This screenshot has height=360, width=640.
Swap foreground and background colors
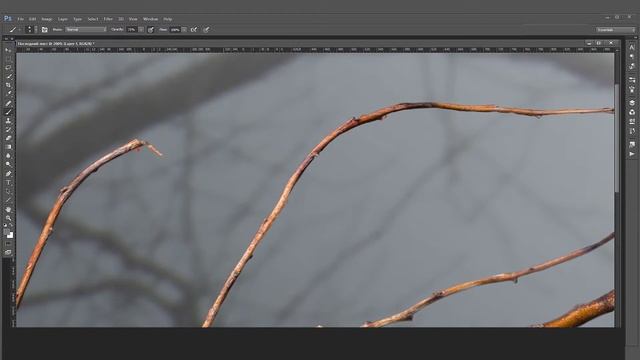point(11,226)
